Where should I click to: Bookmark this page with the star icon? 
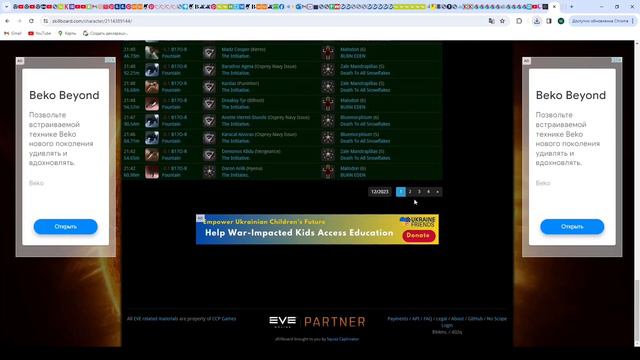tap(502, 21)
